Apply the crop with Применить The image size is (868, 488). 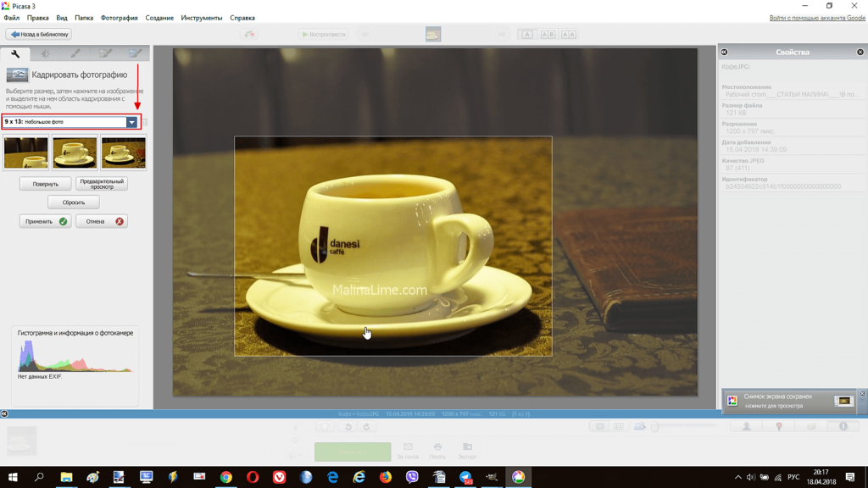[x=45, y=221]
